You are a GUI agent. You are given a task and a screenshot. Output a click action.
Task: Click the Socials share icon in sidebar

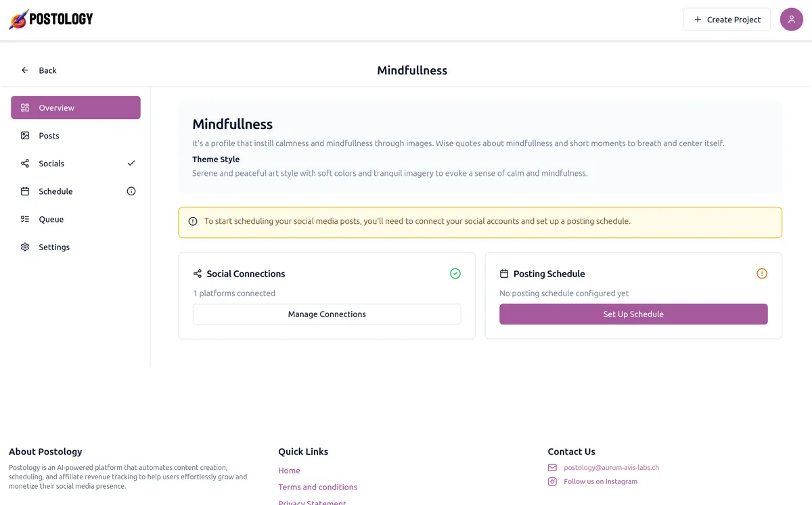pos(26,163)
